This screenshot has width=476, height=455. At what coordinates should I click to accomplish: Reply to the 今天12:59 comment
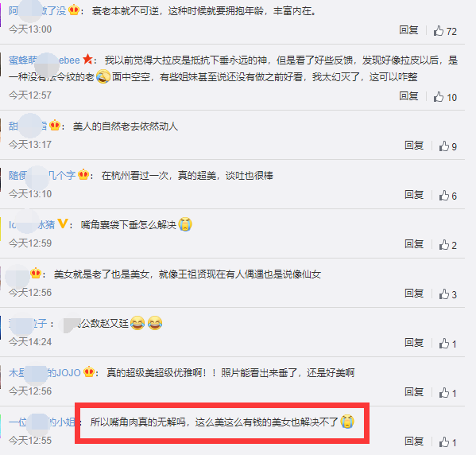tap(414, 243)
